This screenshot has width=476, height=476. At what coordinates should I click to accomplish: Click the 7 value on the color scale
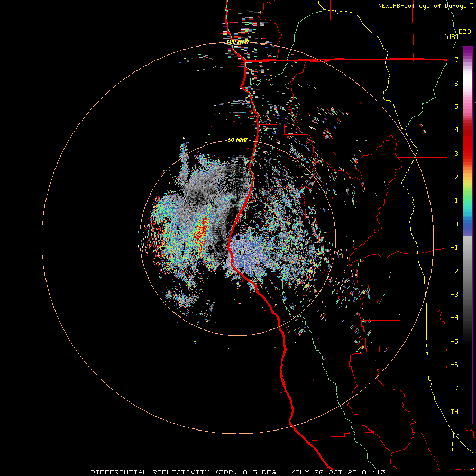[456, 59]
